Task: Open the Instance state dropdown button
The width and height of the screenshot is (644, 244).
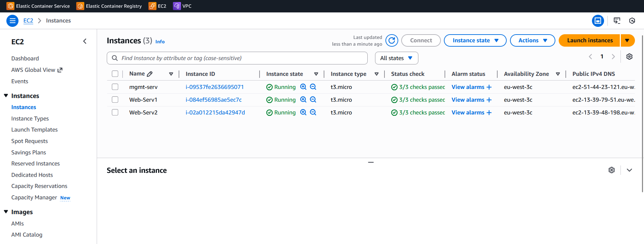Action: click(475, 41)
